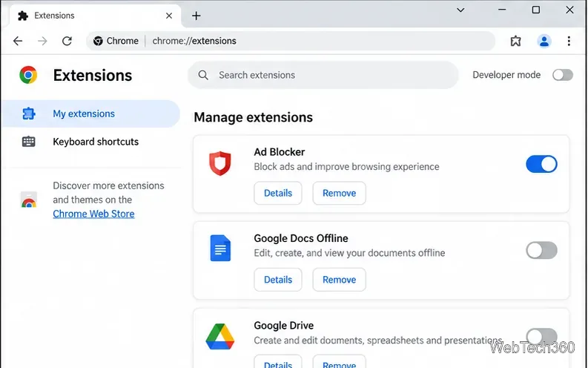588x368 pixels.
Task: Close the Extensions tab
Action: point(169,16)
